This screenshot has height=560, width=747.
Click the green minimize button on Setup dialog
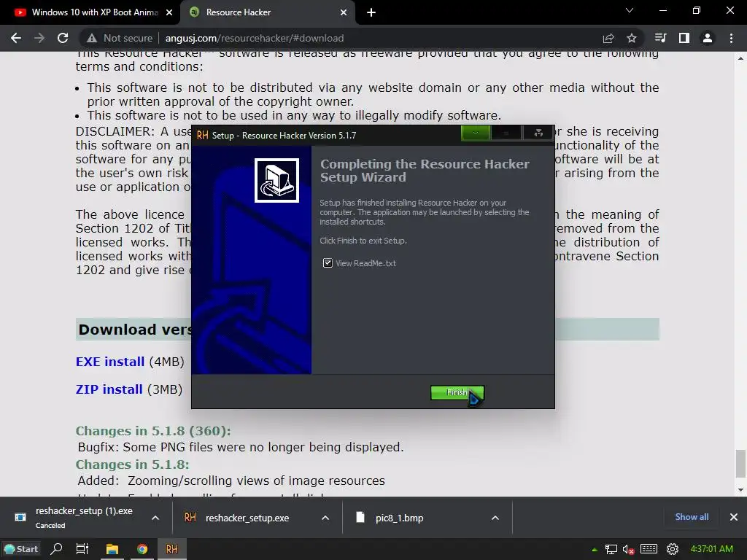coord(476,133)
